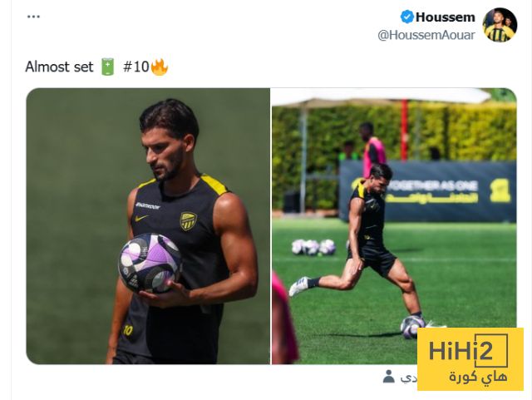
Task: Click the Together As One banner in right photo
Action: 428,192
